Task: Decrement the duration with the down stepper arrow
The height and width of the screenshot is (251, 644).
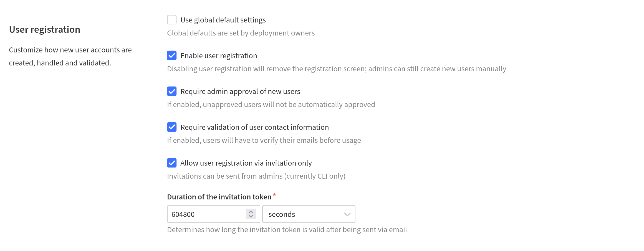Action: 251,217
